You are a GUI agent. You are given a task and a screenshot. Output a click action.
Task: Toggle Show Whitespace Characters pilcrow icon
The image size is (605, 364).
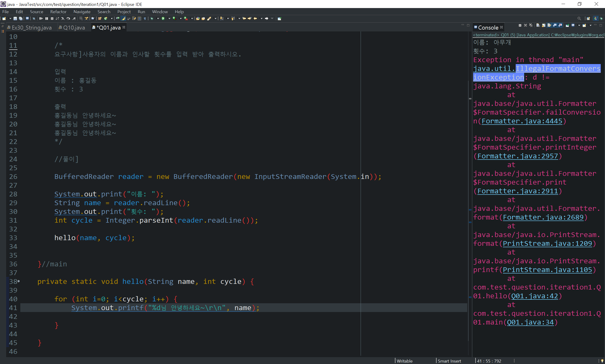click(145, 19)
